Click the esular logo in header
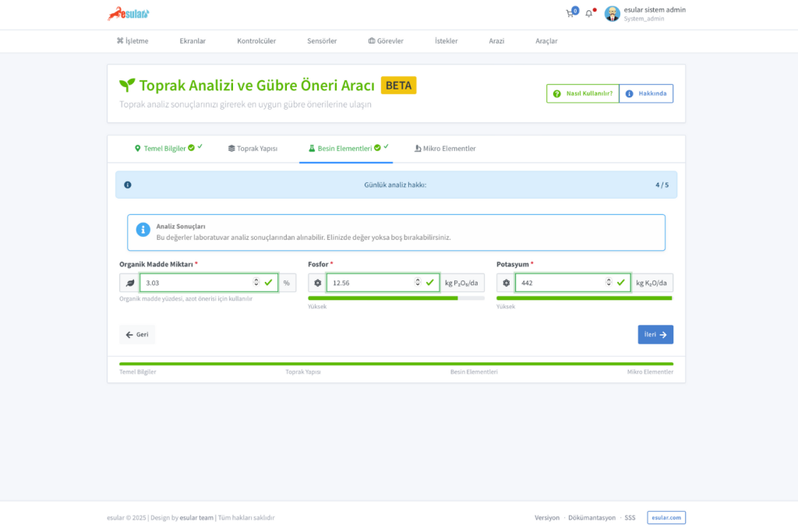The image size is (798, 532). (x=128, y=14)
